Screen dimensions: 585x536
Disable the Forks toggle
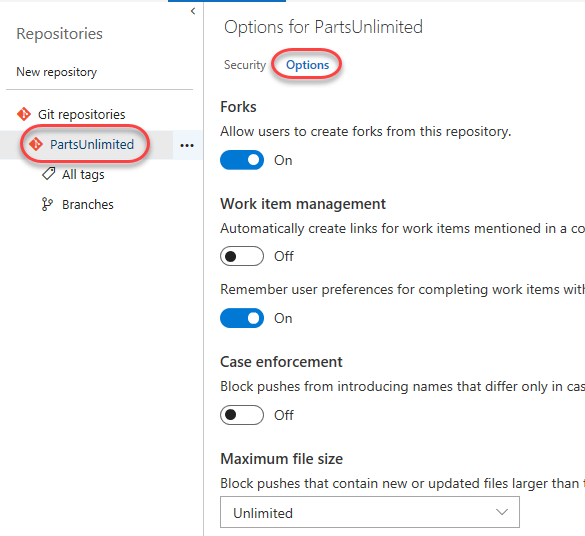pyautogui.click(x=242, y=160)
